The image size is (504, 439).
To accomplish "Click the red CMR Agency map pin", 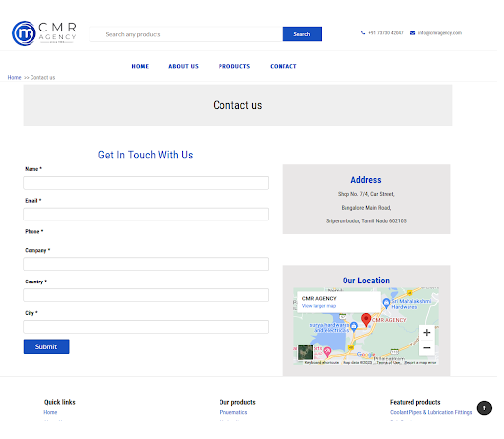I will click(366, 320).
